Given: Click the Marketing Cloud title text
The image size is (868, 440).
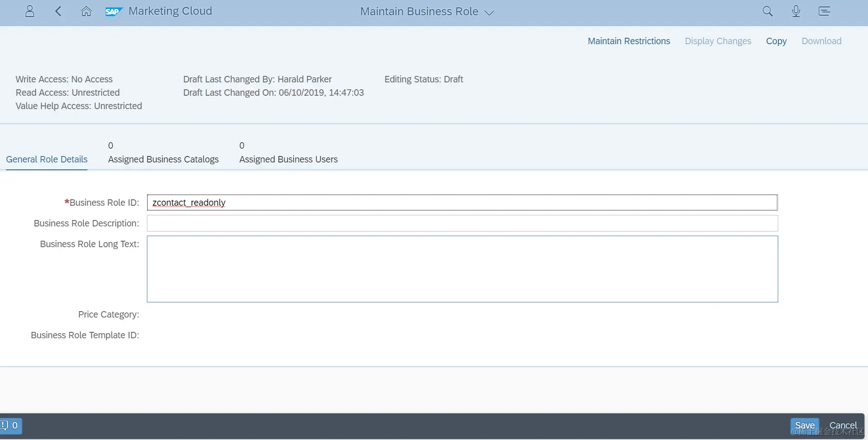Looking at the screenshot, I should (170, 11).
